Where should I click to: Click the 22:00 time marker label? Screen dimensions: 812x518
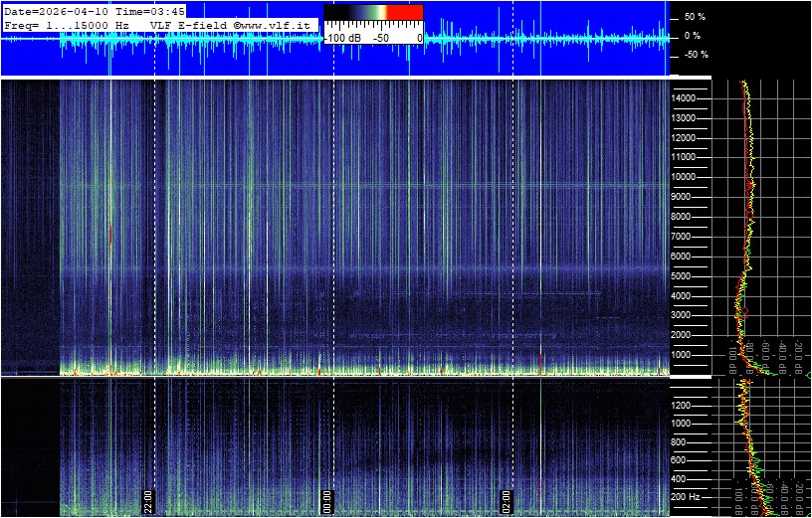pyautogui.click(x=148, y=499)
